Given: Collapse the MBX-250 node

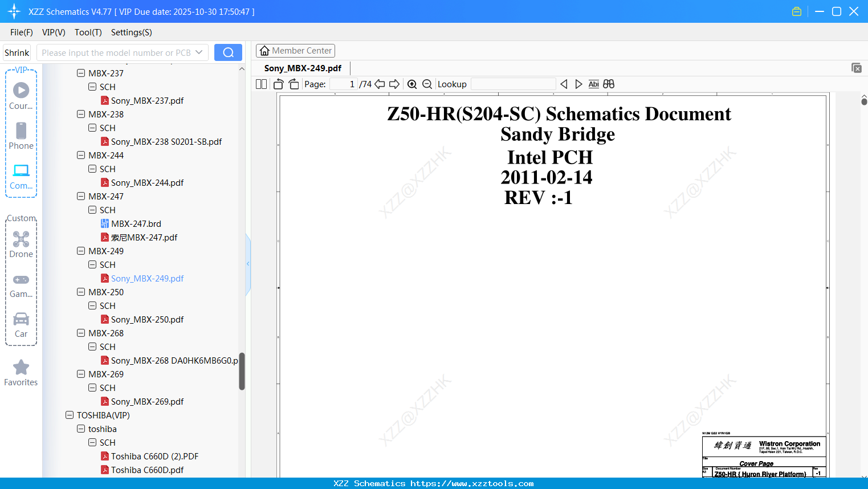Looking at the screenshot, I should [81, 292].
